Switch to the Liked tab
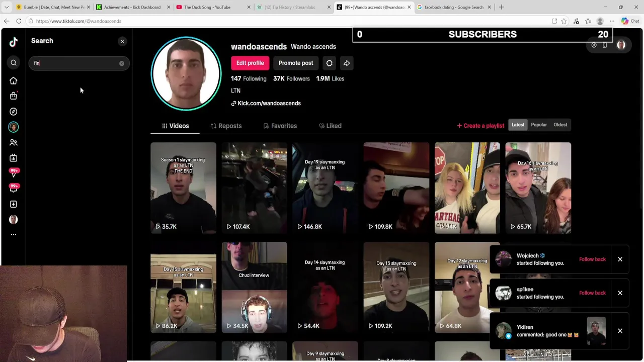Screen dimensions: 644x362 pos(330,126)
